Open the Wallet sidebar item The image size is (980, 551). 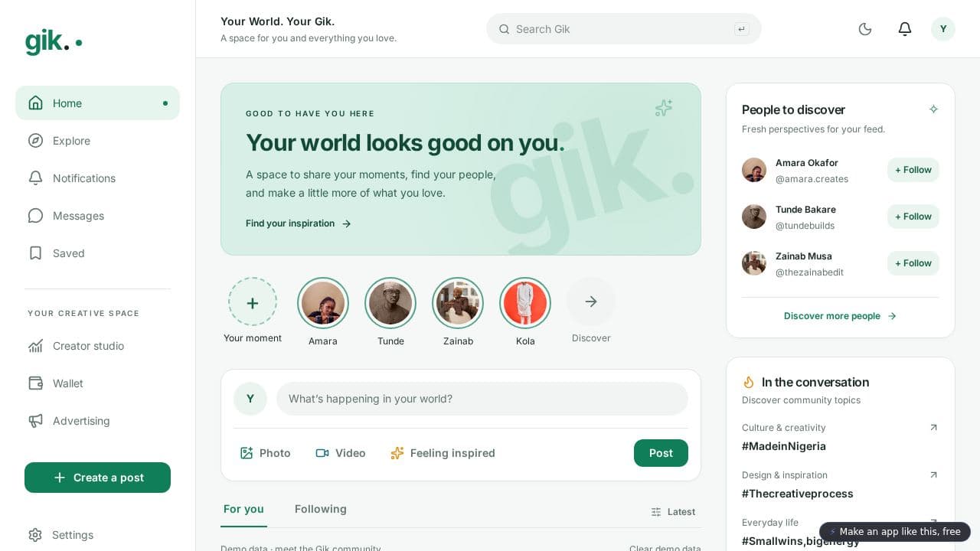coord(97,383)
